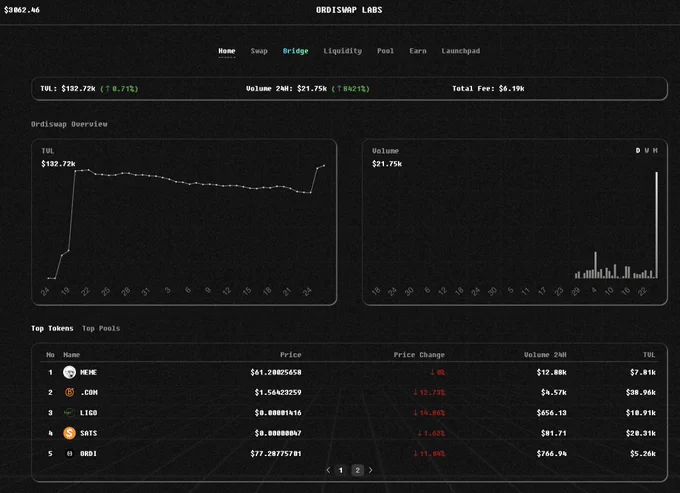Click Volume 24H $21.75k stat in summary bar

[308, 88]
